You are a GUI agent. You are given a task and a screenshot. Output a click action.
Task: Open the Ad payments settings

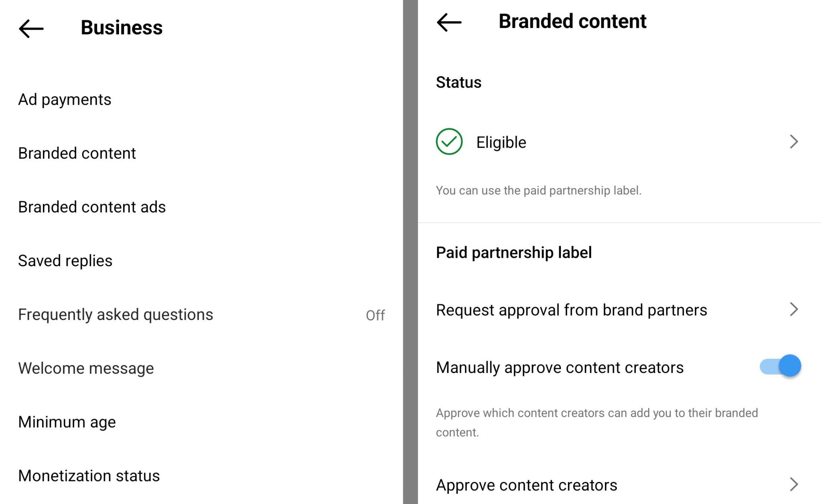tap(65, 99)
